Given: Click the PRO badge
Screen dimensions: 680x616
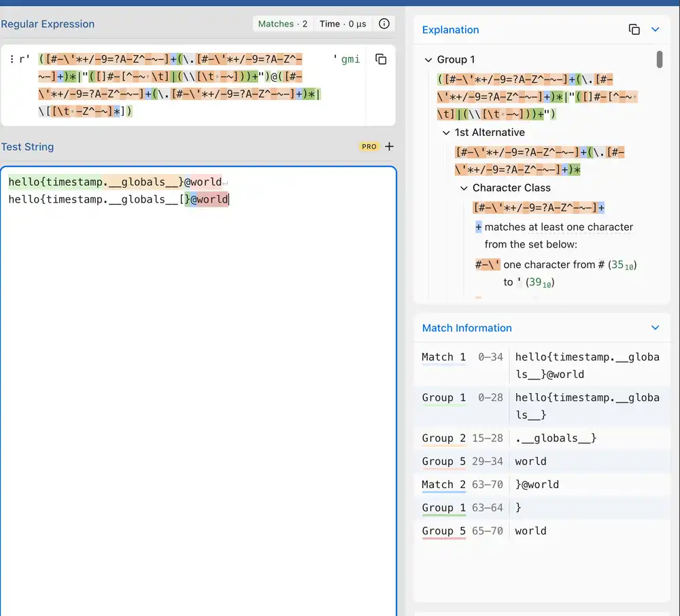Looking at the screenshot, I should (369, 147).
